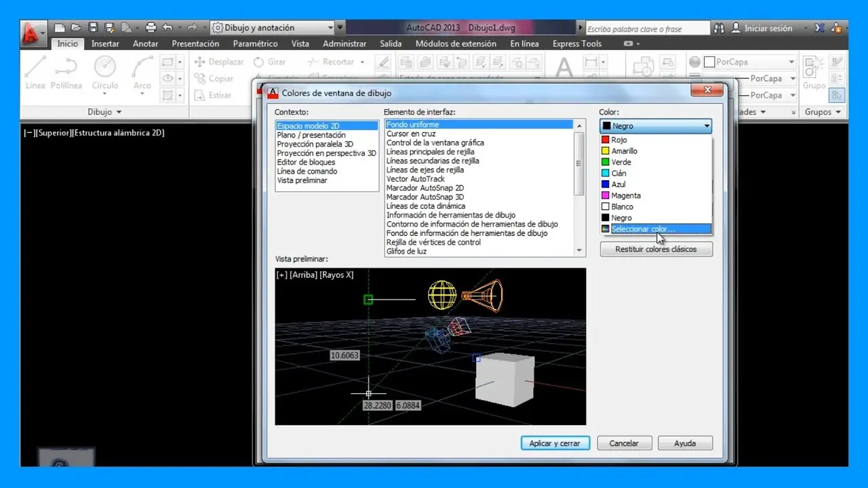Pick the Blanco color option
Screen dimensions: 868x488
656,207
